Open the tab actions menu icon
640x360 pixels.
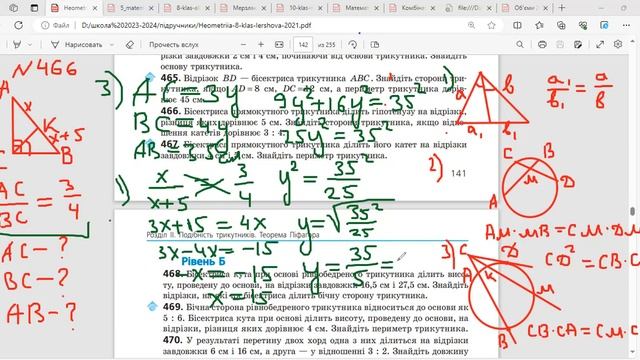[x=34, y=8]
